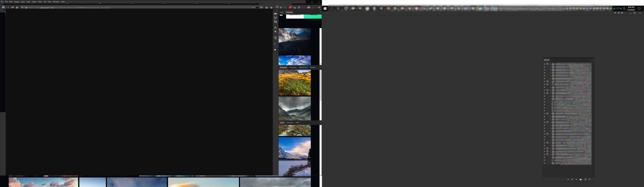644x187 pixels.
Task: Click Create new set folder icon
Action: [581, 179]
